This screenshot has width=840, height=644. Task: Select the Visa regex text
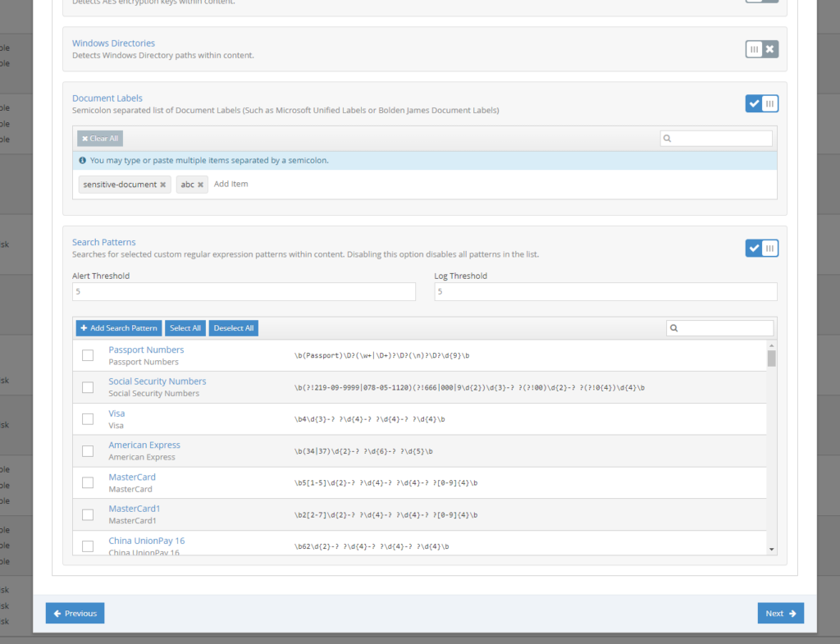[369, 419]
